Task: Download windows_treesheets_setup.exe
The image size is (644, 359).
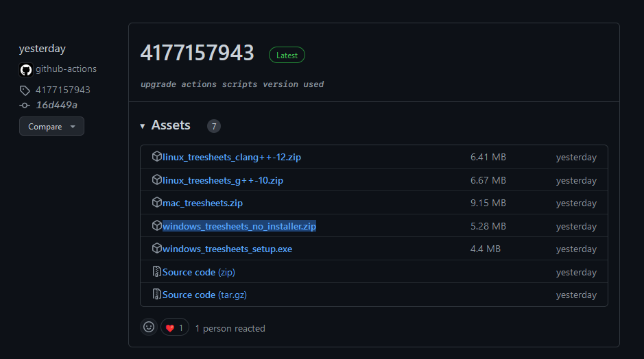Action: (227, 249)
